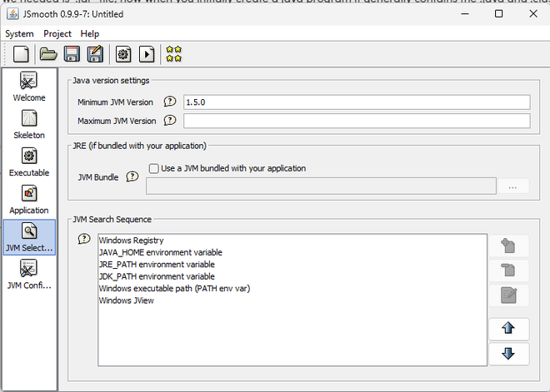Image resolution: width=550 pixels, height=392 pixels.
Task: Open the Project menu
Action: click(57, 33)
